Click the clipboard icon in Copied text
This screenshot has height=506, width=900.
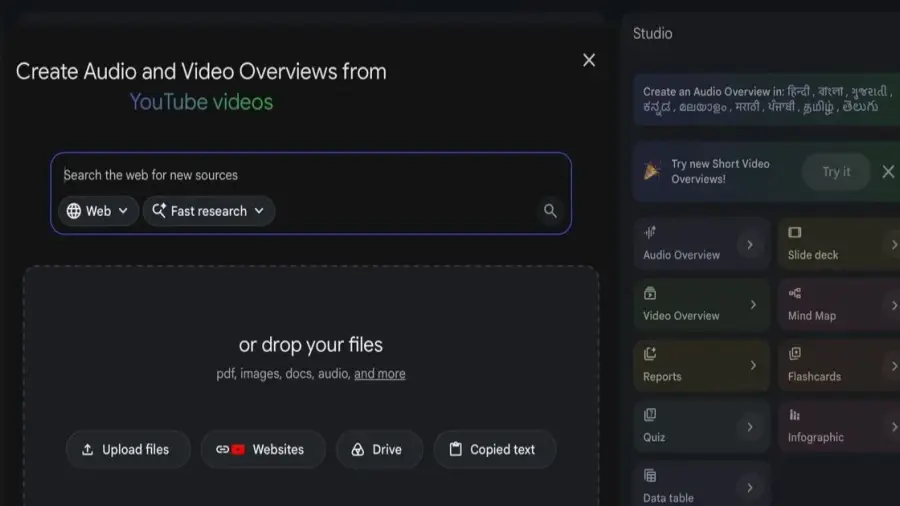click(x=455, y=449)
